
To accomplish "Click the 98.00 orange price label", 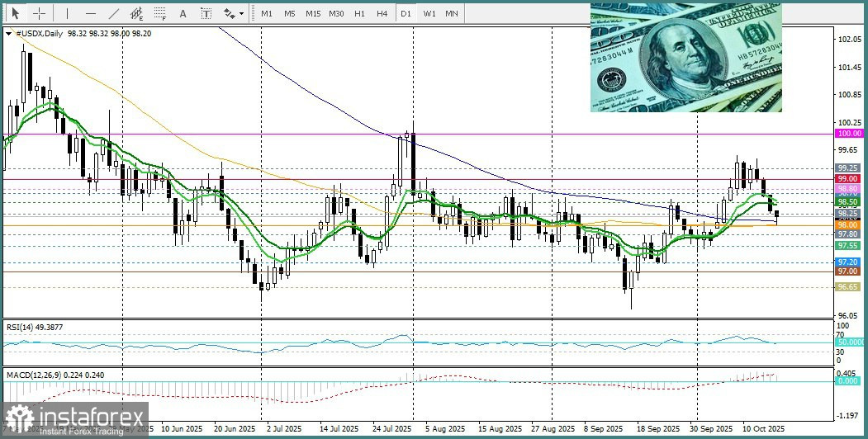I will (x=849, y=225).
